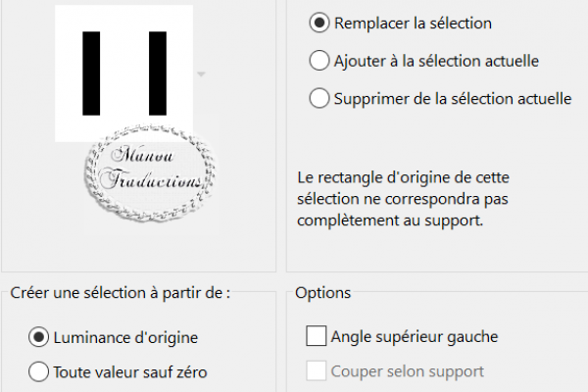Click the selection preview thumbnail
Screen dimensions: 588x392
click(124, 73)
